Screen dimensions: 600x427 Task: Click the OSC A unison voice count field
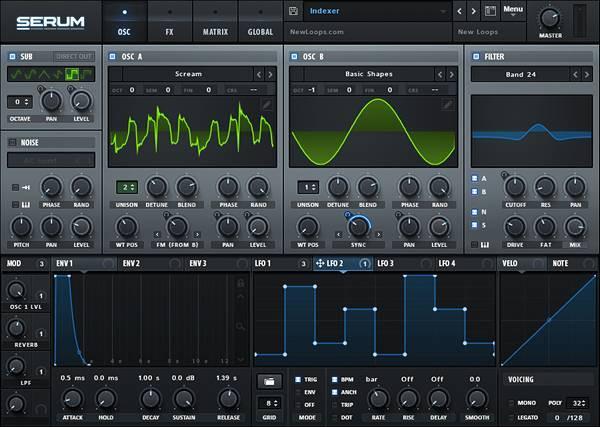point(127,187)
